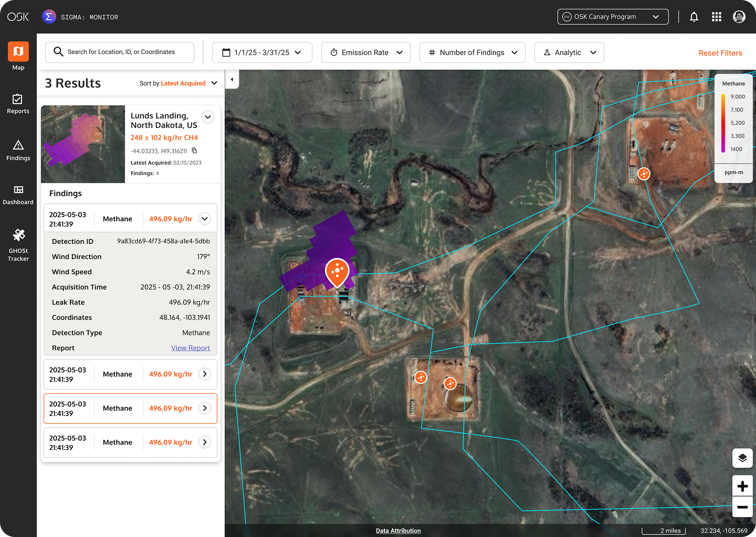Click the Sigma Monitor app icon
This screenshot has height=537, width=756.
49,17
